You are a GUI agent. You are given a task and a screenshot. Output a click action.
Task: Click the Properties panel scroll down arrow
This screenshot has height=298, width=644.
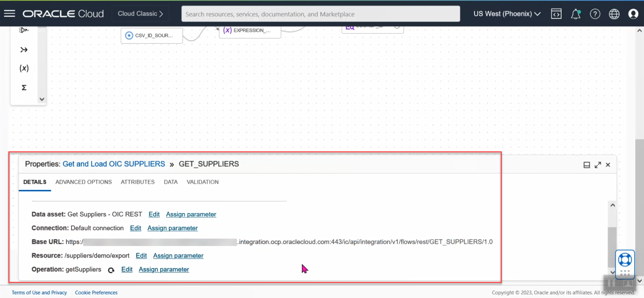pyautogui.click(x=612, y=272)
